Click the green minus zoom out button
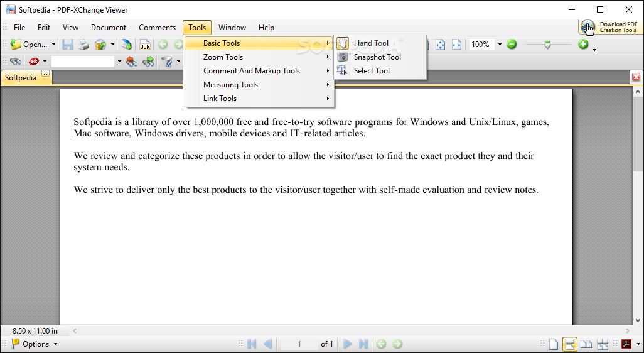644x353 pixels. pyautogui.click(x=512, y=44)
